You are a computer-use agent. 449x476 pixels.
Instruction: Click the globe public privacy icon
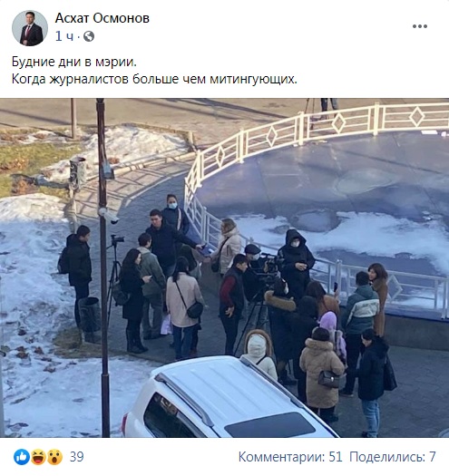tap(89, 36)
